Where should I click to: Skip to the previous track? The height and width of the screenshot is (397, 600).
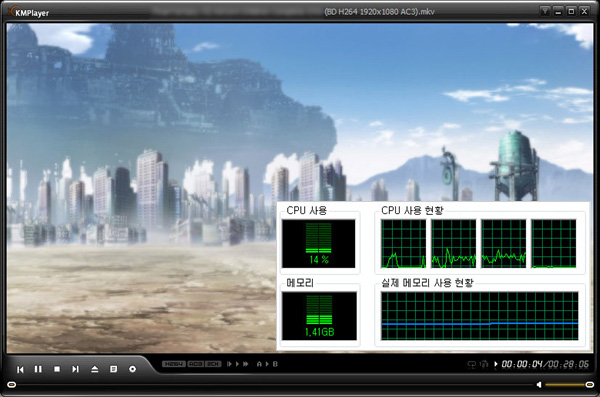[20, 369]
